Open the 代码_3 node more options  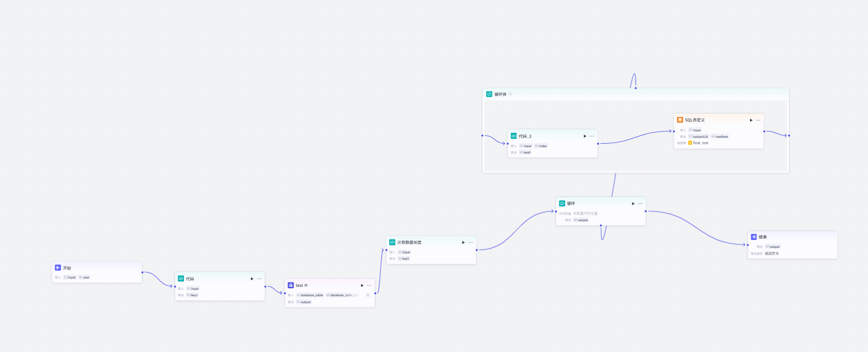[x=592, y=136]
